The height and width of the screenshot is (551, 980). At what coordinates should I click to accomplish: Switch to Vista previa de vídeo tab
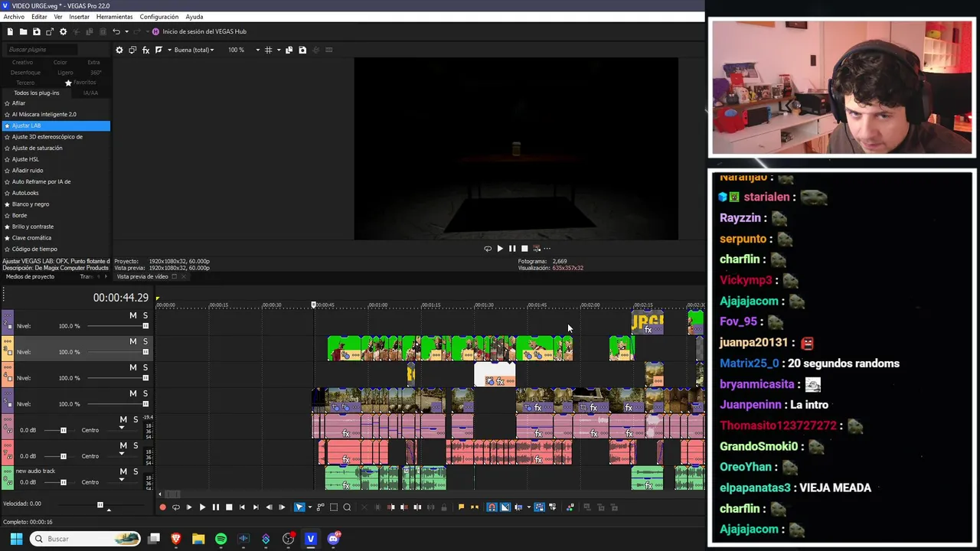(142, 276)
